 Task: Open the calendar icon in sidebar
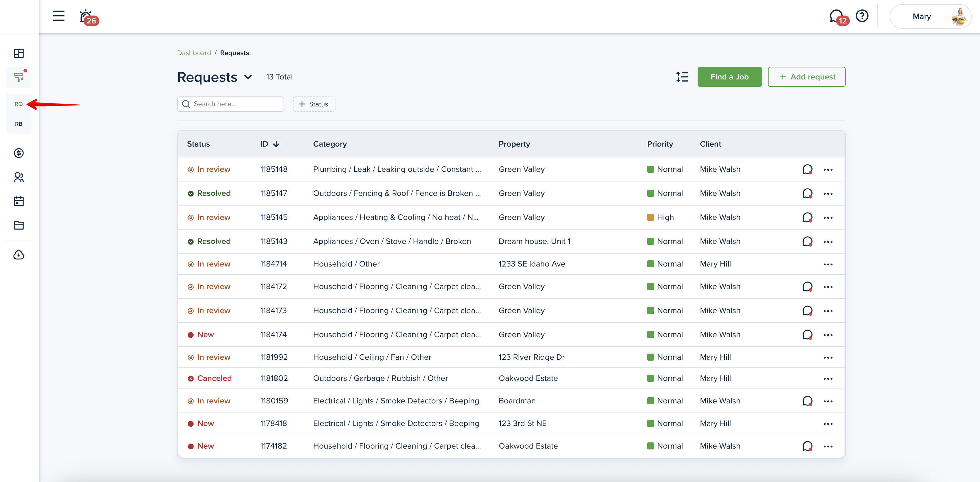pos(19,201)
